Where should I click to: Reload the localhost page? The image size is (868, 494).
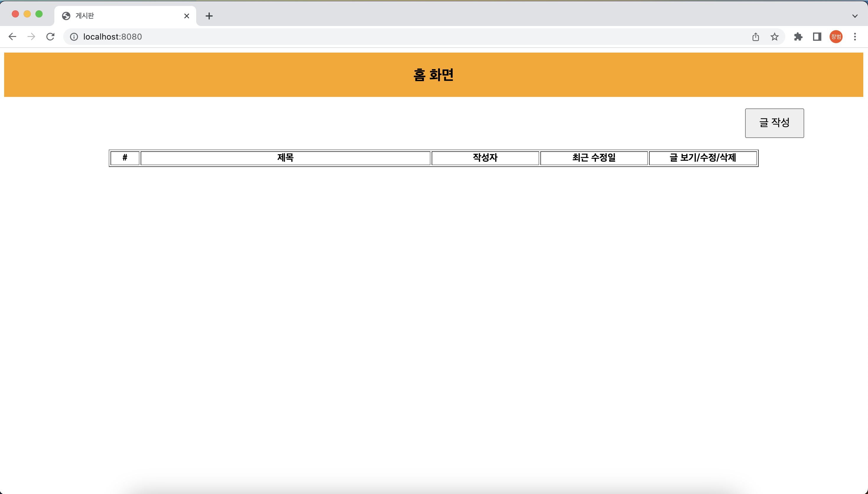51,37
